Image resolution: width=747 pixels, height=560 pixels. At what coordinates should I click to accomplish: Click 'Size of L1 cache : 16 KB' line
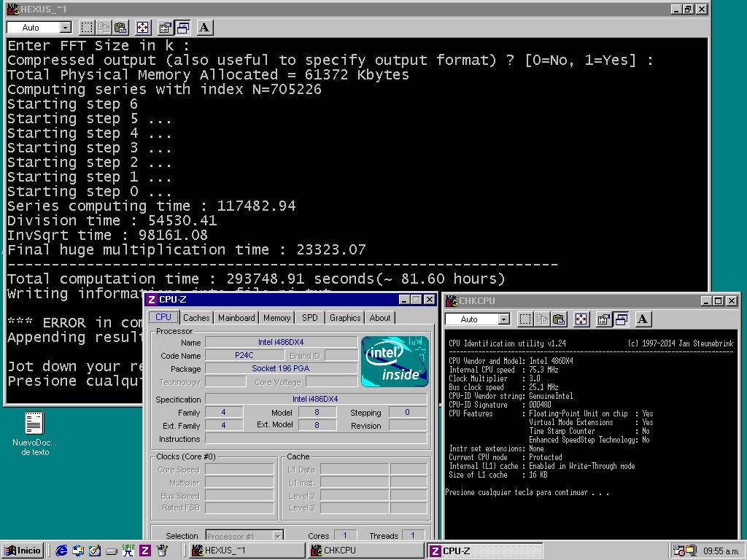pyautogui.click(x=498, y=475)
